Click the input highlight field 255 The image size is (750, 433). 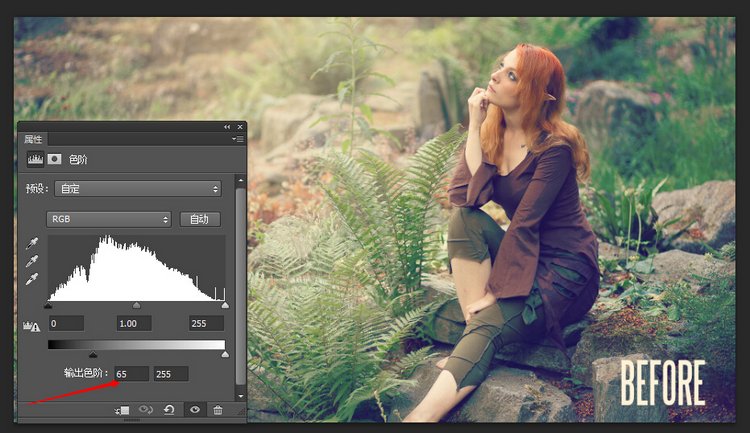coord(207,323)
